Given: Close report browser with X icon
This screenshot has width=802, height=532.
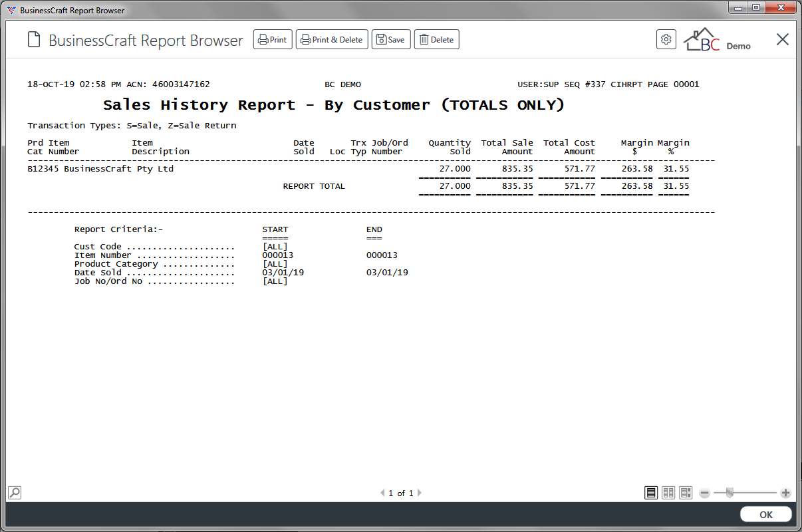Looking at the screenshot, I should 783,39.
